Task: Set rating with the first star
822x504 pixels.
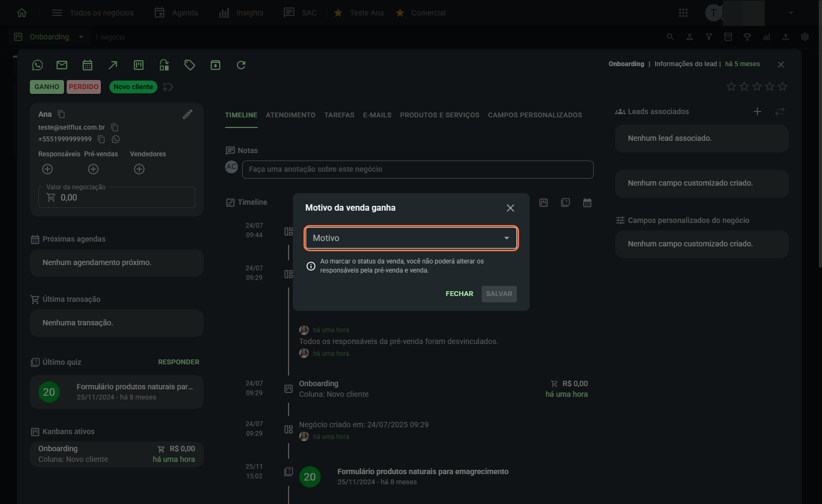Action: (731, 86)
